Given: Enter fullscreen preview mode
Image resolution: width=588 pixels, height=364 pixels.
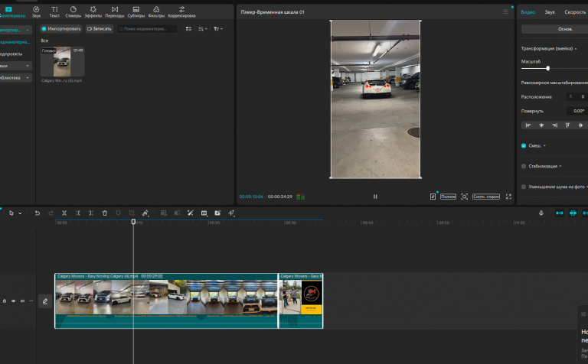Looking at the screenshot, I should pyautogui.click(x=508, y=197).
